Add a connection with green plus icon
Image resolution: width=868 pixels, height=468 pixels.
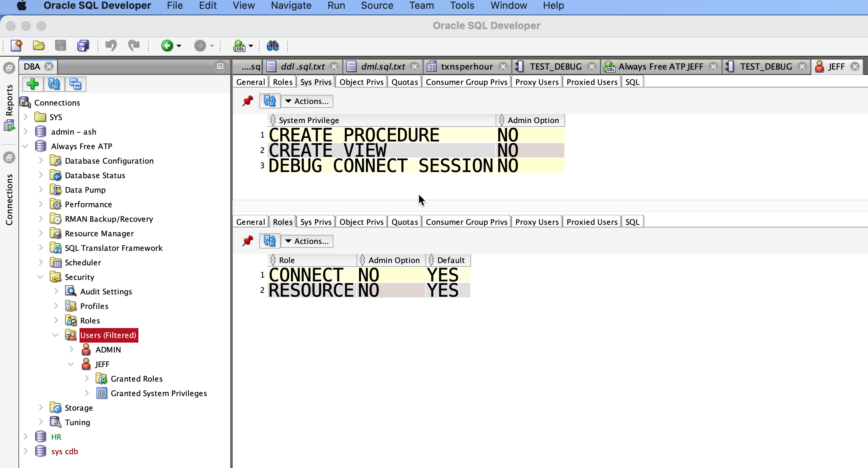coord(33,84)
